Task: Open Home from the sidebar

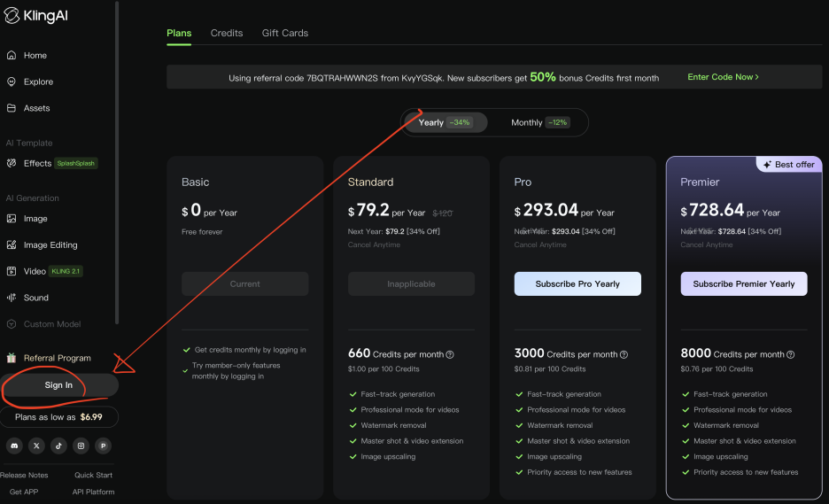Action: [35, 56]
